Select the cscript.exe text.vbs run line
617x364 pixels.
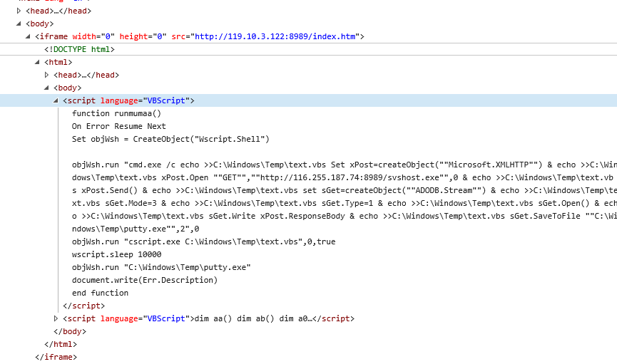pos(203,241)
